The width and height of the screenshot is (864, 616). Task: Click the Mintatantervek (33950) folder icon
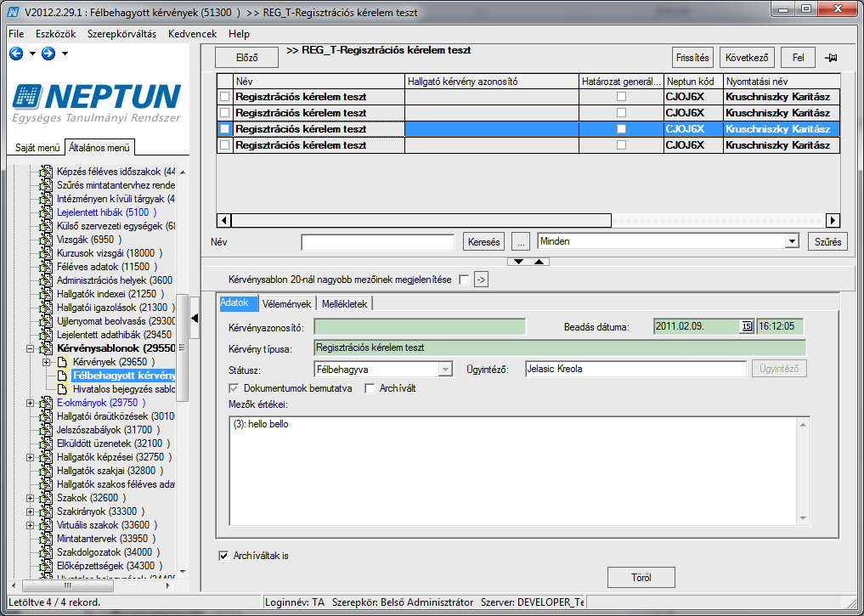click(x=46, y=539)
